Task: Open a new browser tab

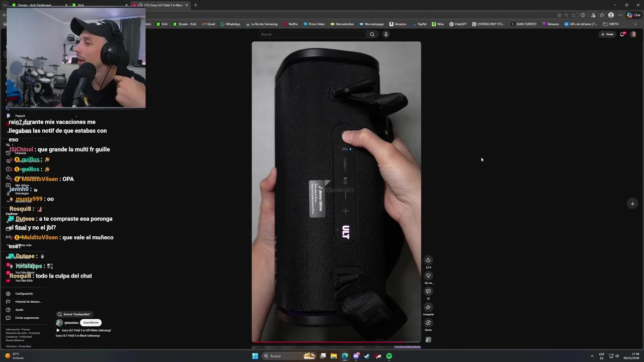Action: [196, 5]
